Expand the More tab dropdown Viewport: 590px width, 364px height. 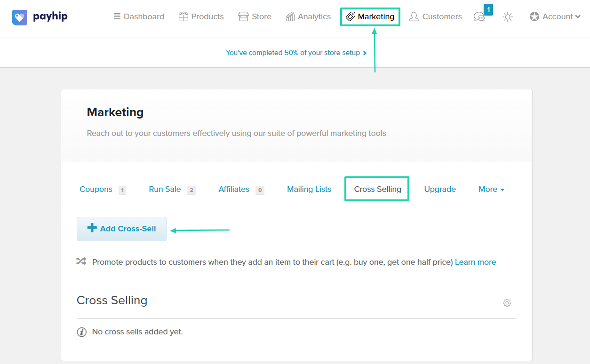[491, 189]
